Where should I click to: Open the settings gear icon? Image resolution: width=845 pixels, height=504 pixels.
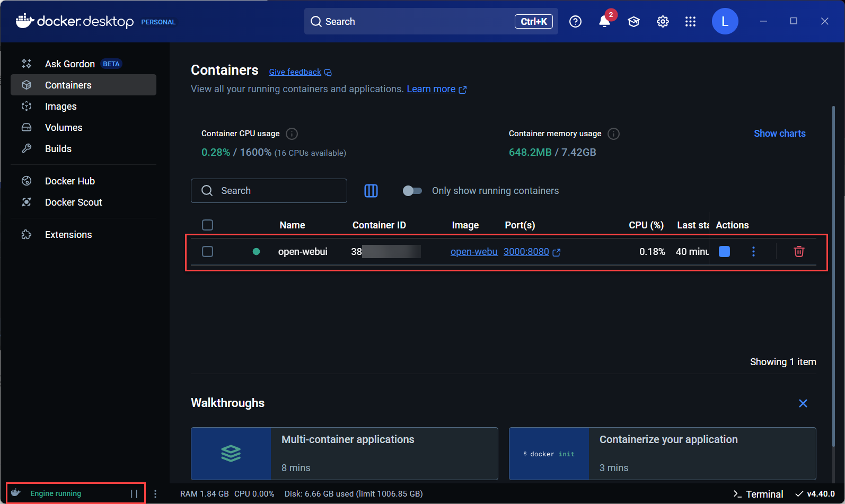click(663, 21)
